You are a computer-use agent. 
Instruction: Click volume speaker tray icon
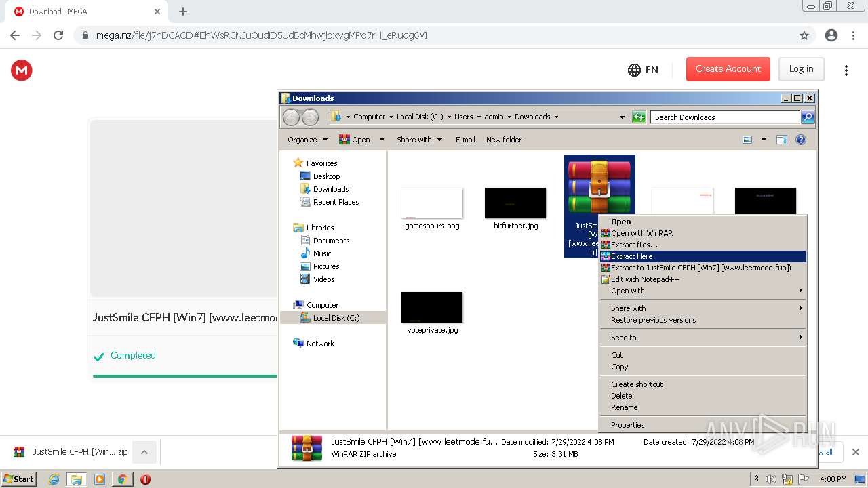pyautogui.click(x=771, y=479)
